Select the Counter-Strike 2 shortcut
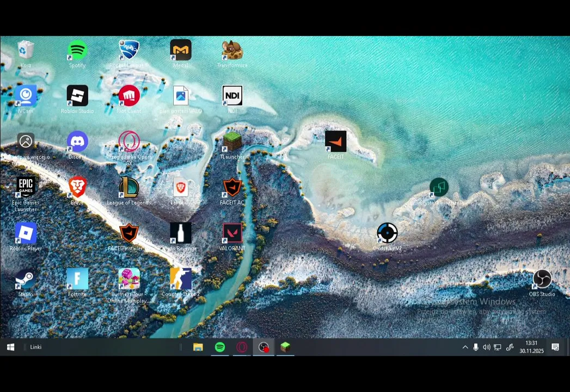Image resolution: width=570 pixels, height=392 pixels. pyautogui.click(x=181, y=279)
